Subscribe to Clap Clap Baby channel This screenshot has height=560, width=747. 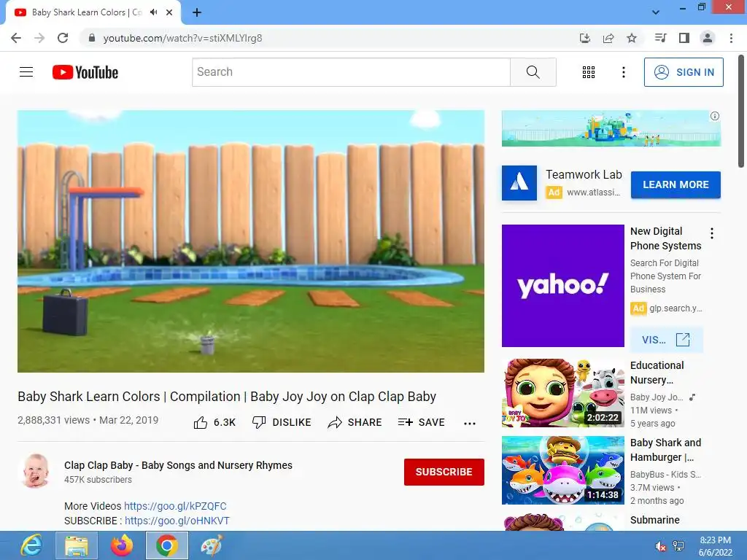click(444, 472)
